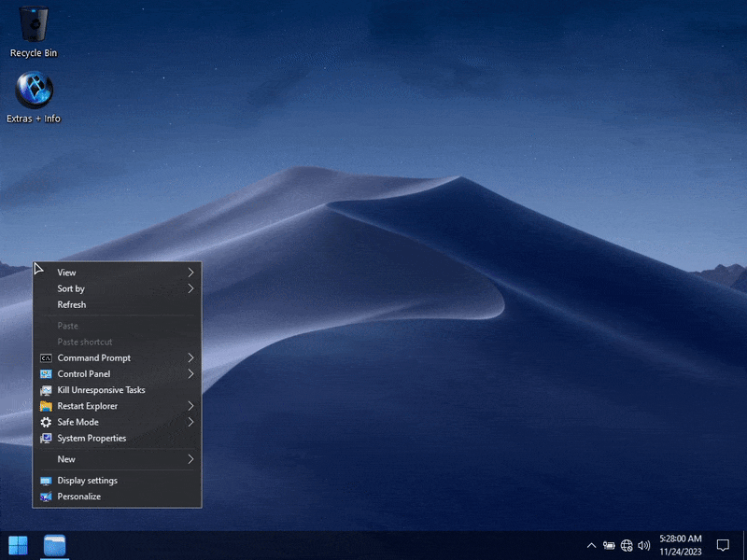Open System Properties from context menu
747x560 pixels.
[118, 438]
